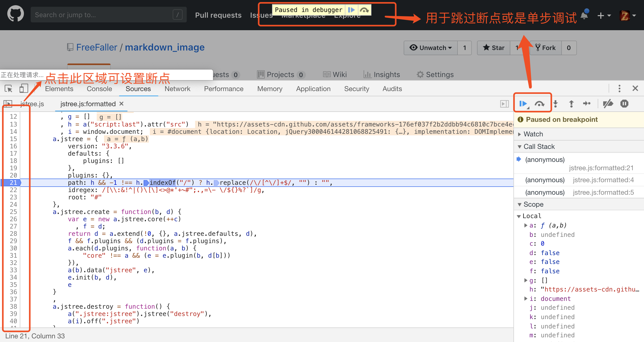Screen dimensions: 644x342
Task: Collapse the Call Stack section
Action: [x=539, y=147]
